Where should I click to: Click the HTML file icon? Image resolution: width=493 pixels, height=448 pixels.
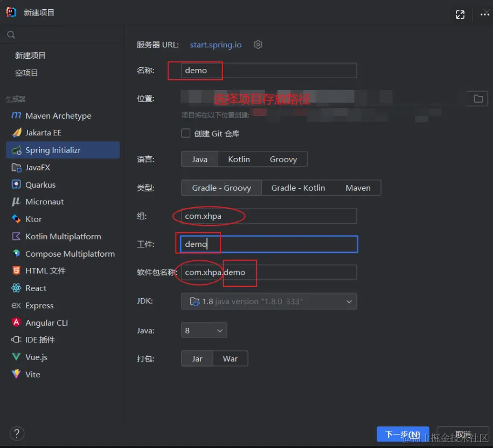pos(16,271)
